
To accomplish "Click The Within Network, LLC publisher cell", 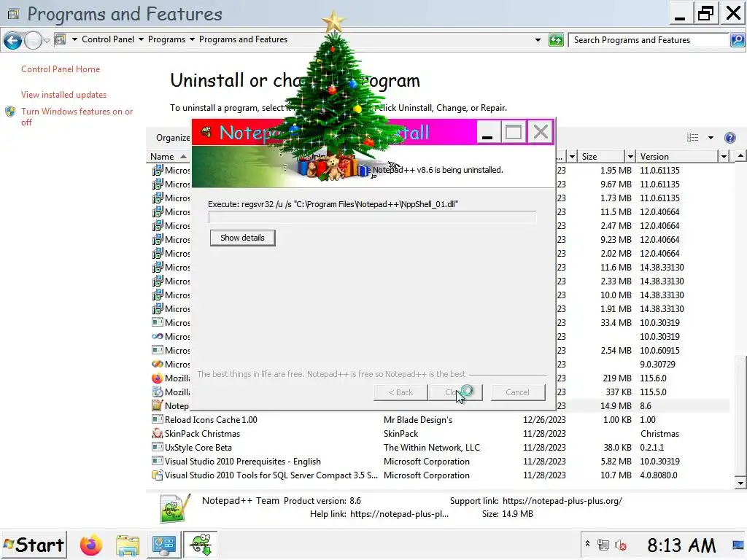I will (432, 447).
